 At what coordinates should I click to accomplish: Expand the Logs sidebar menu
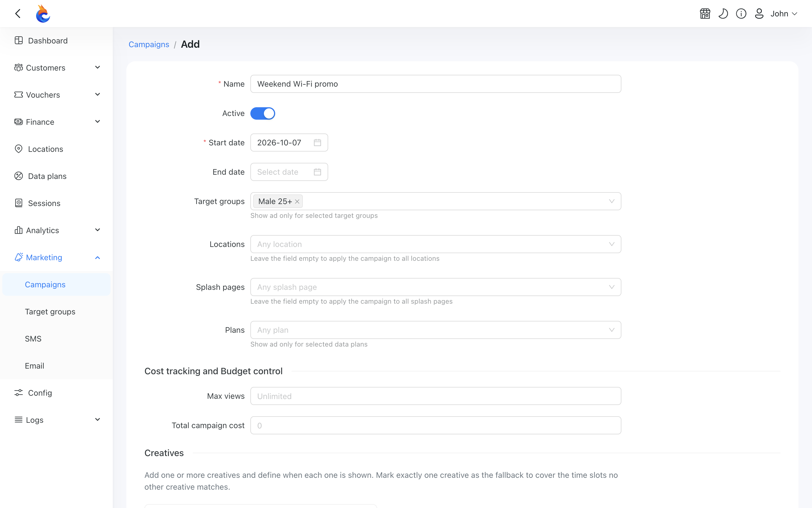[x=56, y=420]
